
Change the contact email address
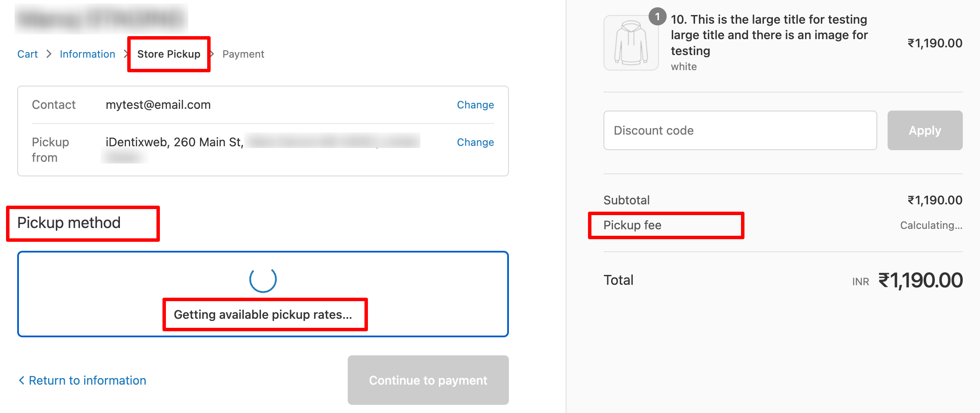[475, 105]
